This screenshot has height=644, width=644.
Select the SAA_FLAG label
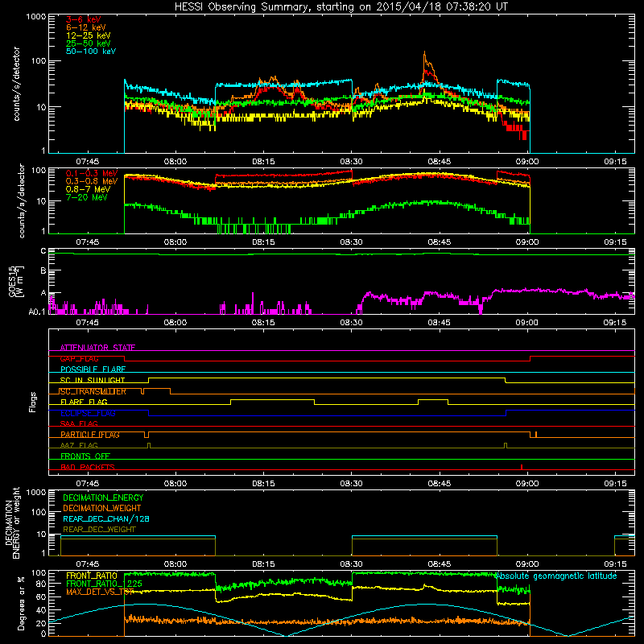tap(79, 423)
